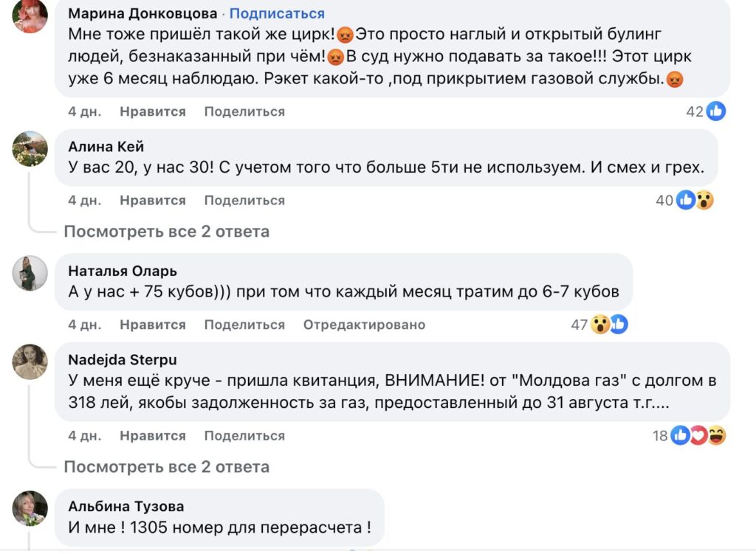
Task: Click 4 дн. timestamp on Марина Донковцова's comment
Action: click(x=85, y=111)
